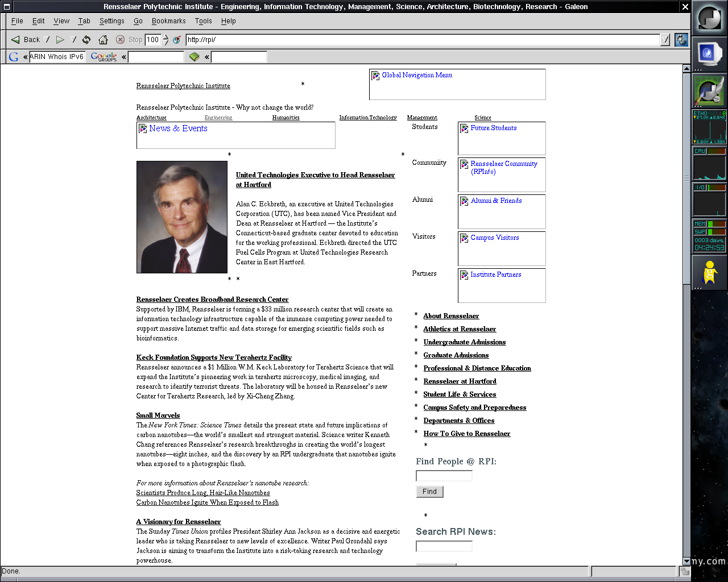Focus the Find People @ RPI input
Screen dimensions: 728x582
coord(444,476)
